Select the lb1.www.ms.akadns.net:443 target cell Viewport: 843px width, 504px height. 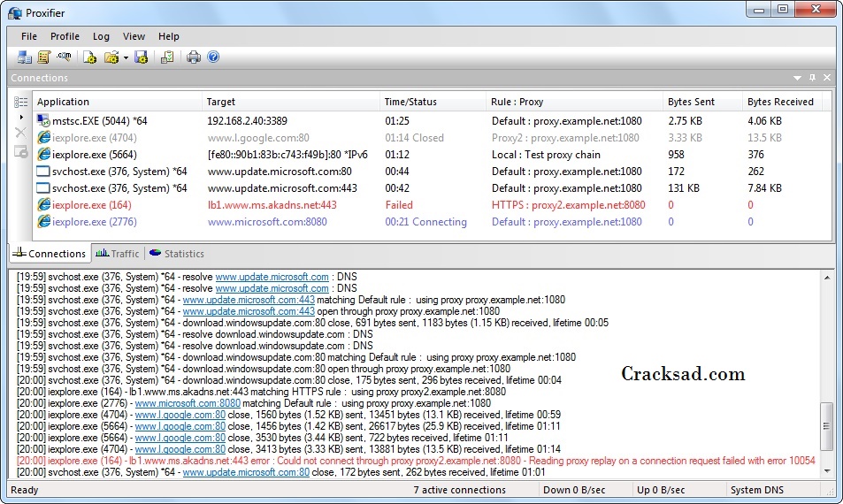(272, 205)
